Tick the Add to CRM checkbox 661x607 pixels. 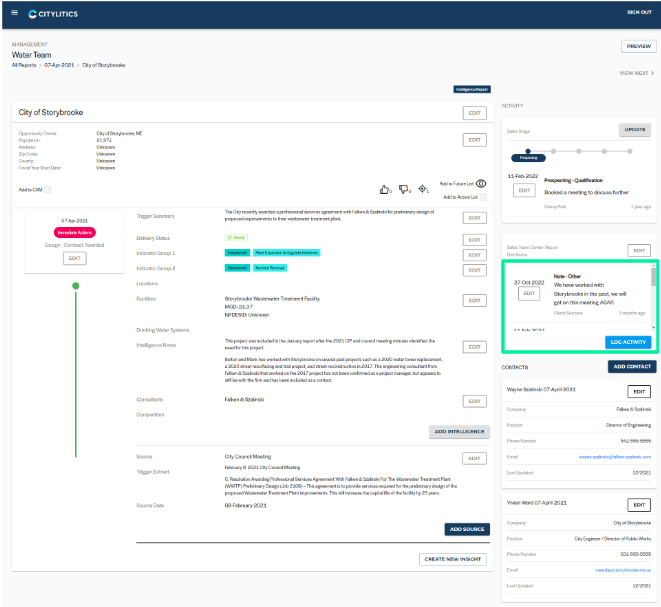(47, 189)
